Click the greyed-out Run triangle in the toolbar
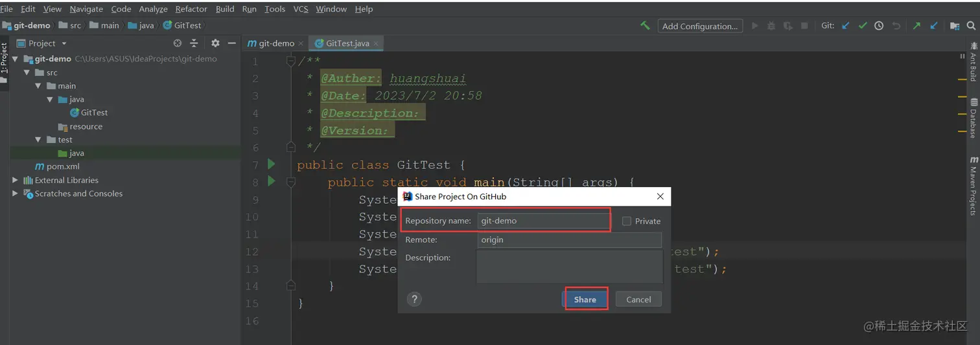Screen dimensions: 980x345 [754, 26]
